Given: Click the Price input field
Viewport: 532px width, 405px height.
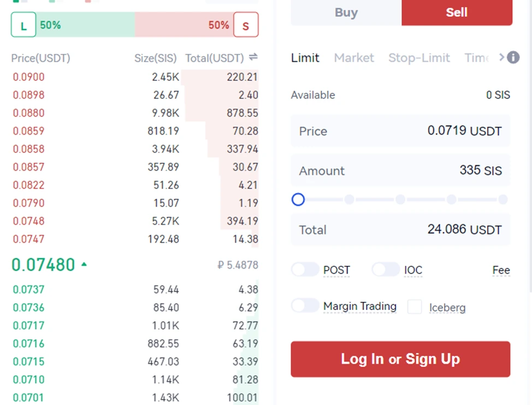Looking at the screenshot, I should coord(400,131).
